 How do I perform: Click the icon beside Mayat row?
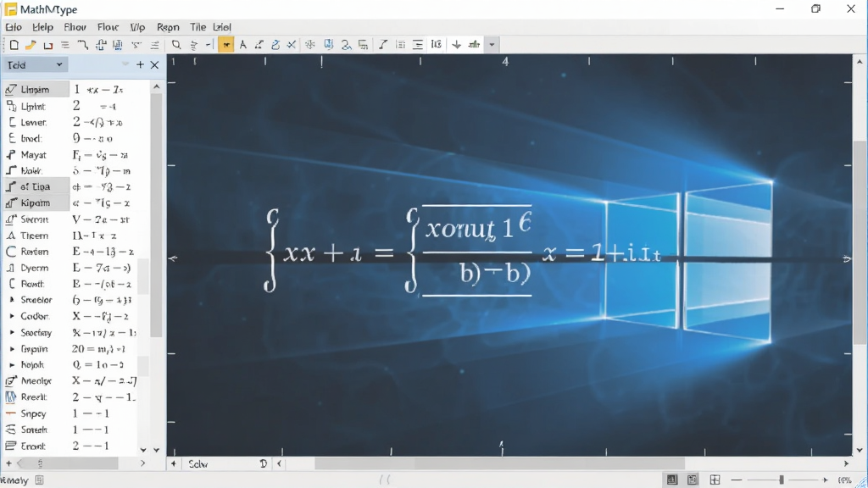pyautogui.click(x=11, y=155)
